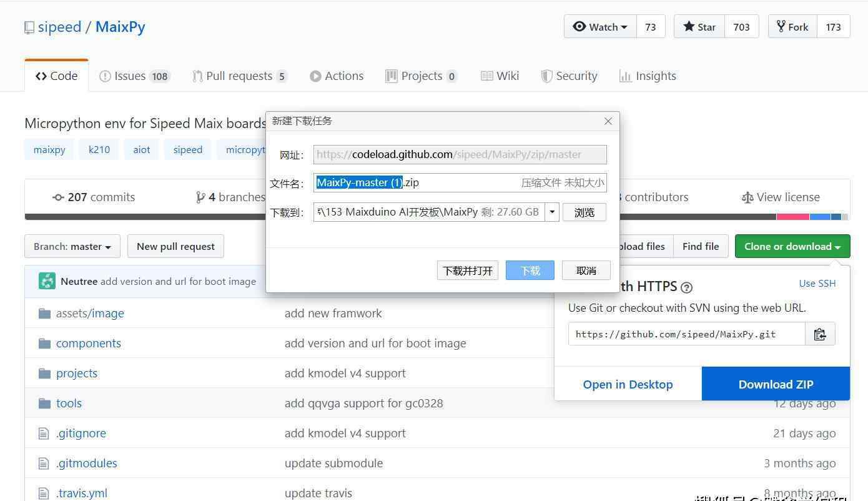The image size is (868, 501).
Task: Open the .gitignore file
Action: coord(81,433)
